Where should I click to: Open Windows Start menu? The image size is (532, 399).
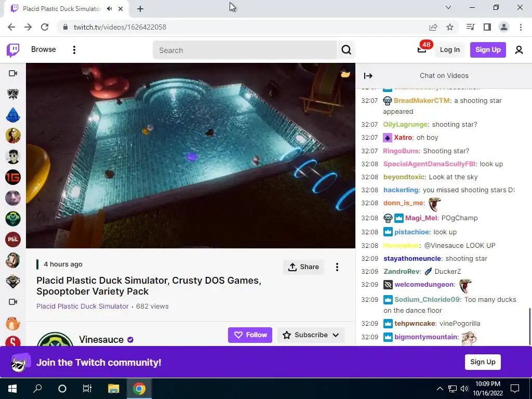(x=12, y=389)
